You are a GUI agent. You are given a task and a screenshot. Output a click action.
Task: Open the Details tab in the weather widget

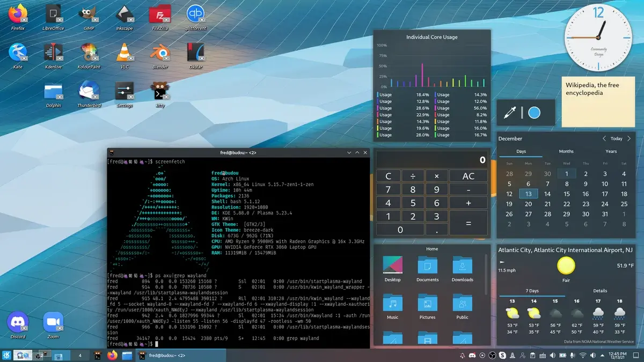(x=599, y=291)
